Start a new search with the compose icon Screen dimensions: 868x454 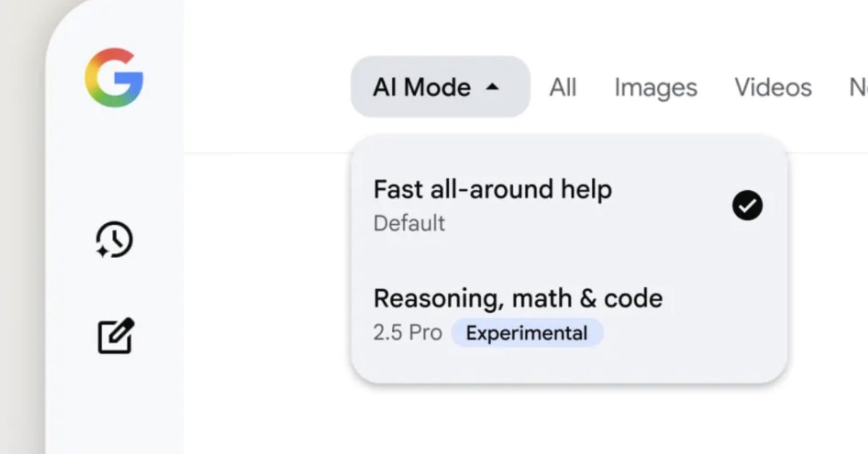coord(116,335)
